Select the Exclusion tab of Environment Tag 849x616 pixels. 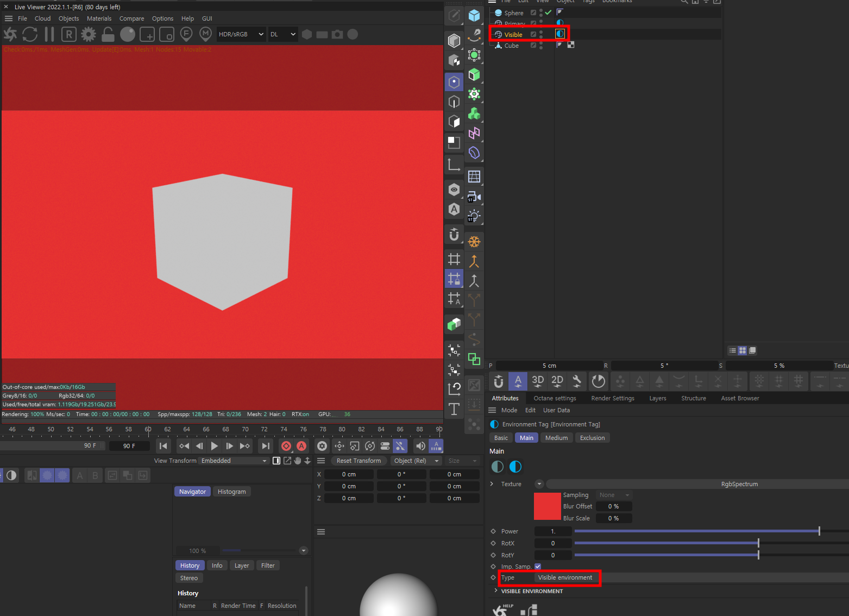click(x=592, y=438)
